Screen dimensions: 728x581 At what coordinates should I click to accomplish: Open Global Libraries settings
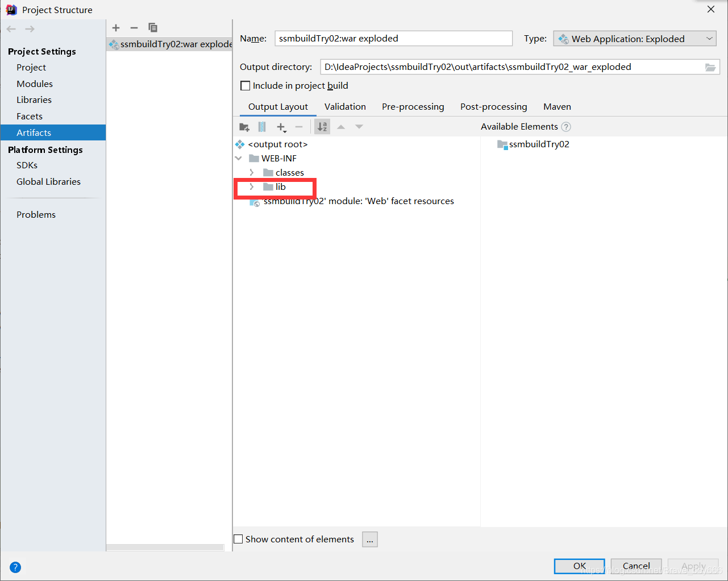click(x=48, y=182)
